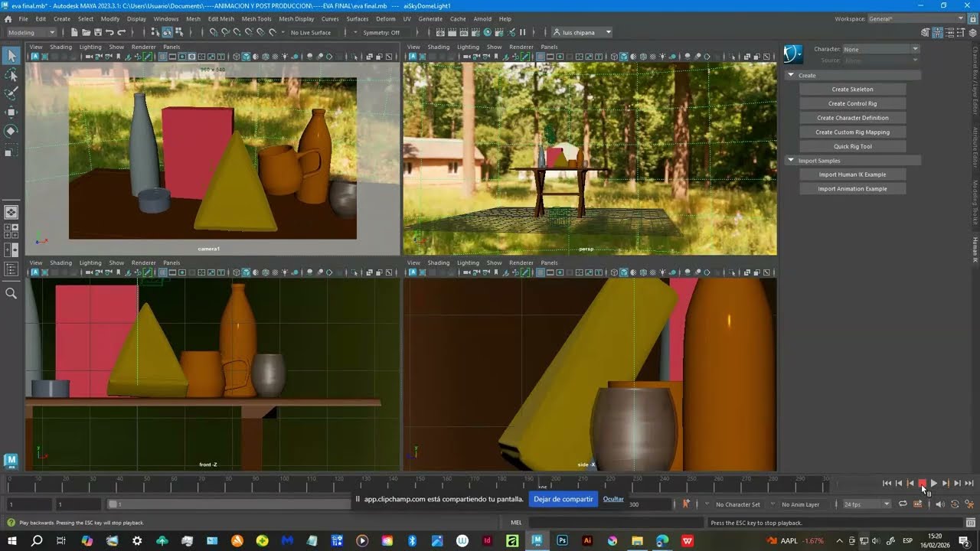Image resolution: width=980 pixels, height=551 pixels.
Task: Open the luis chipana account dropdown
Action: tap(583, 32)
